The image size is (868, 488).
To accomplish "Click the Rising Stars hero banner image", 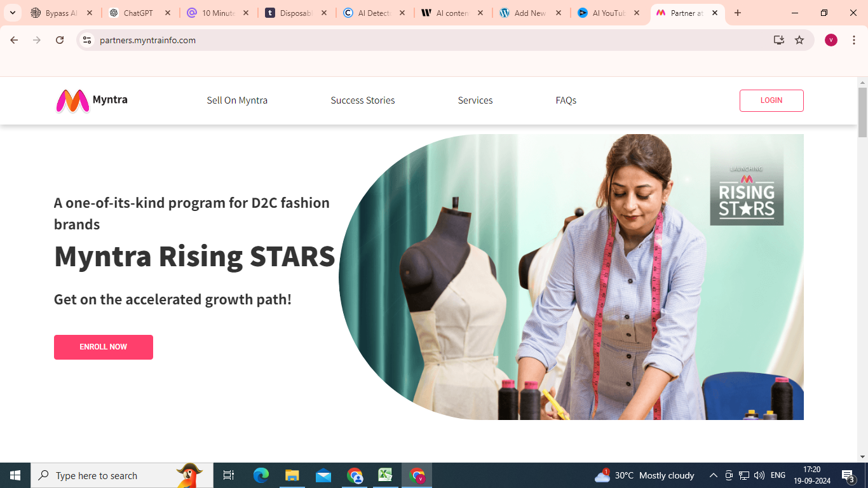I will [x=571, y=277].
